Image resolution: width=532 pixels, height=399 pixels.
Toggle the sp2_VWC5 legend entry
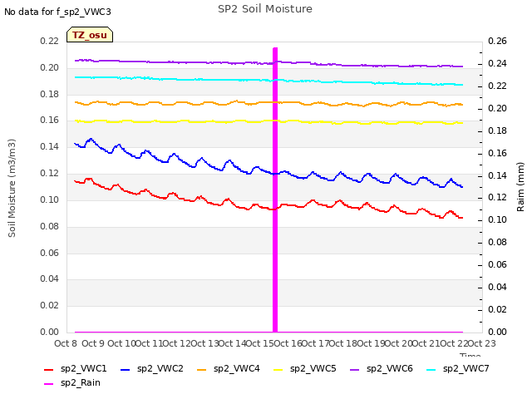(x=305, y=368)
